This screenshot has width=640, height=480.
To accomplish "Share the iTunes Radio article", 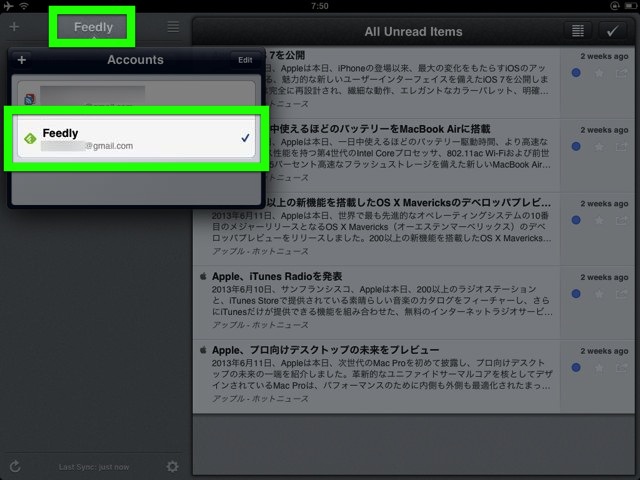I will [622, 294].
